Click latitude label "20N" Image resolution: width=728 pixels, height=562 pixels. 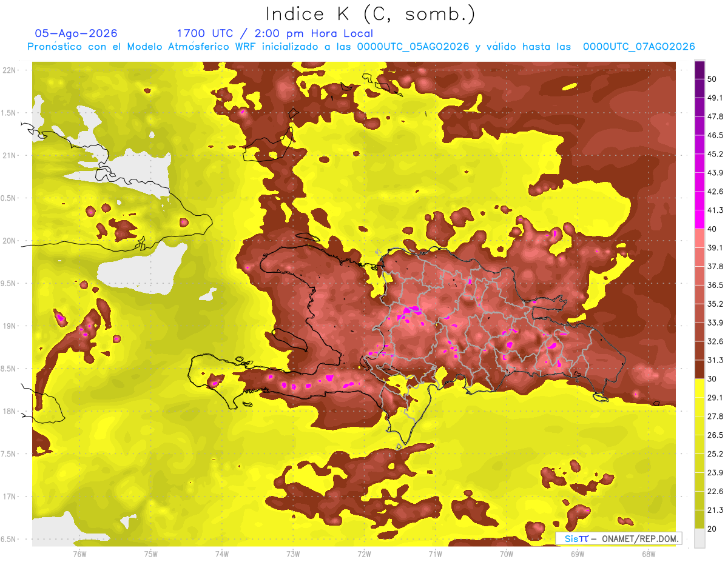pyautogui.click(x=10, y=241)
